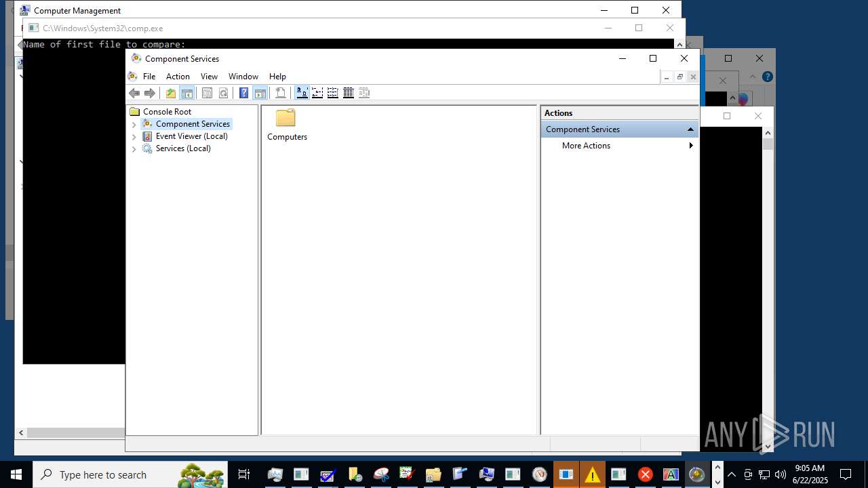The image size is (868, 488).
Task: Close the inner console child window
Action: (x=692, y=77)
